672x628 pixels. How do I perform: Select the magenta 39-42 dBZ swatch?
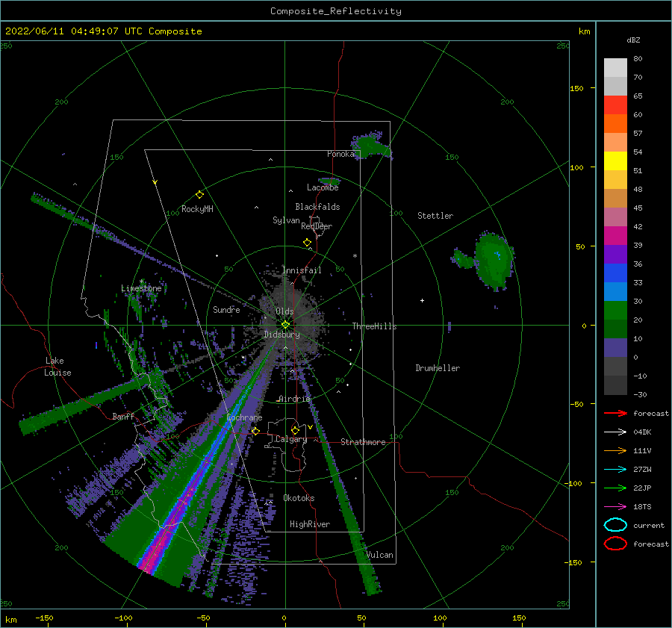615,236
